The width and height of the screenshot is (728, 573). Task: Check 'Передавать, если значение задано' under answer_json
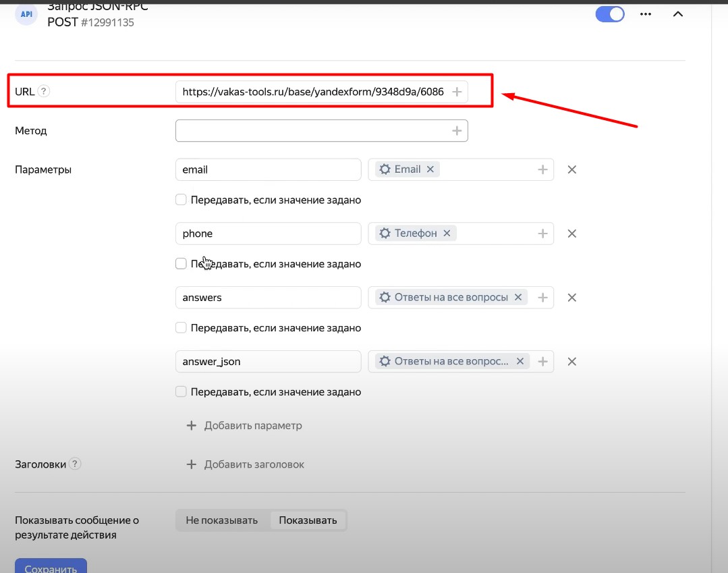point(181,391)
